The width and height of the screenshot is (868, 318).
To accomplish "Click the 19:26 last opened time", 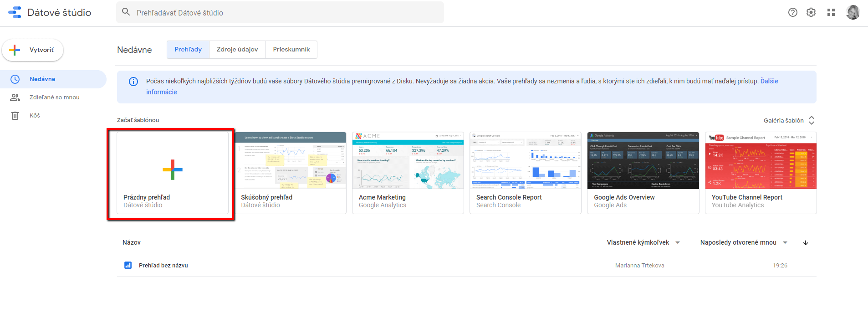I will 780,266.
